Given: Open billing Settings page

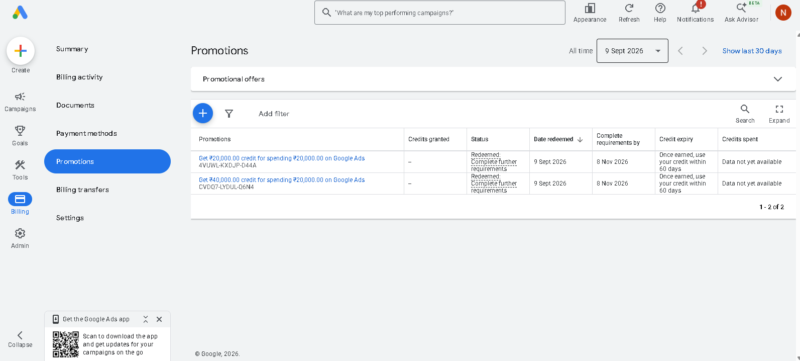Looking at the screenshot, I should point(69,218).
